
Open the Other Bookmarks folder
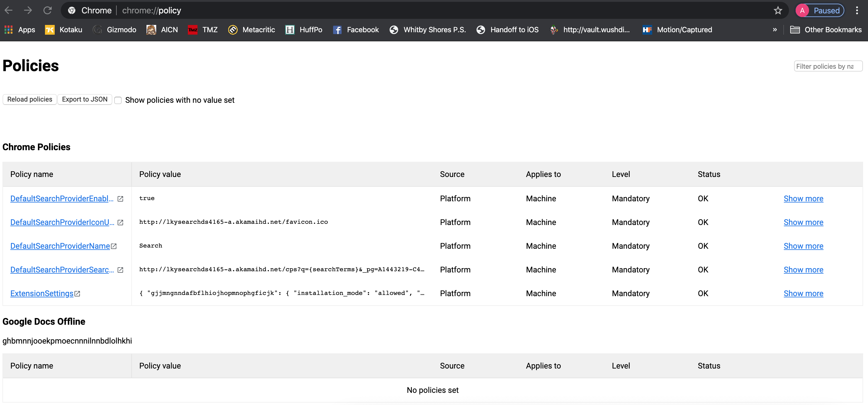pos(826,30)
